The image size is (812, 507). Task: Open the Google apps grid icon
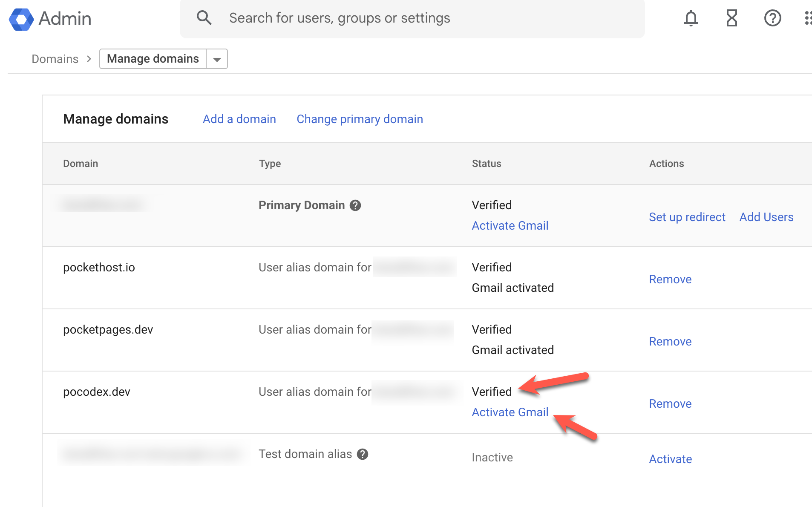coord(807,18)
